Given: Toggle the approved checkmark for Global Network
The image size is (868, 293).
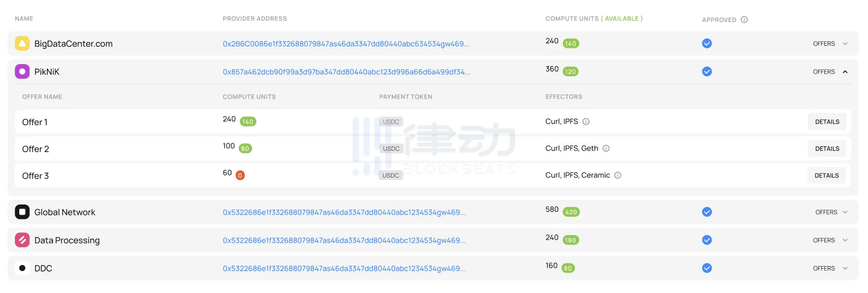Looking at the screenshot, I should pyautogui.click(x=707, y=212).
